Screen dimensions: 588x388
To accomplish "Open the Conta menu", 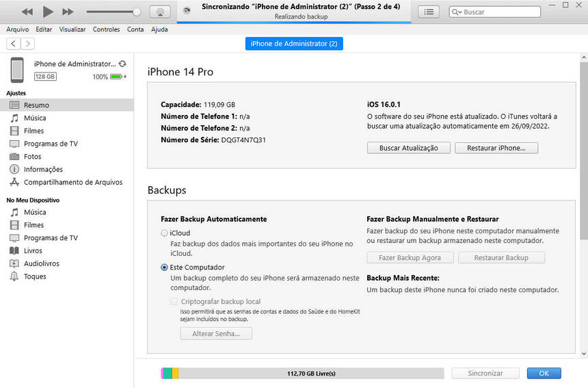I will coord(135,29).
